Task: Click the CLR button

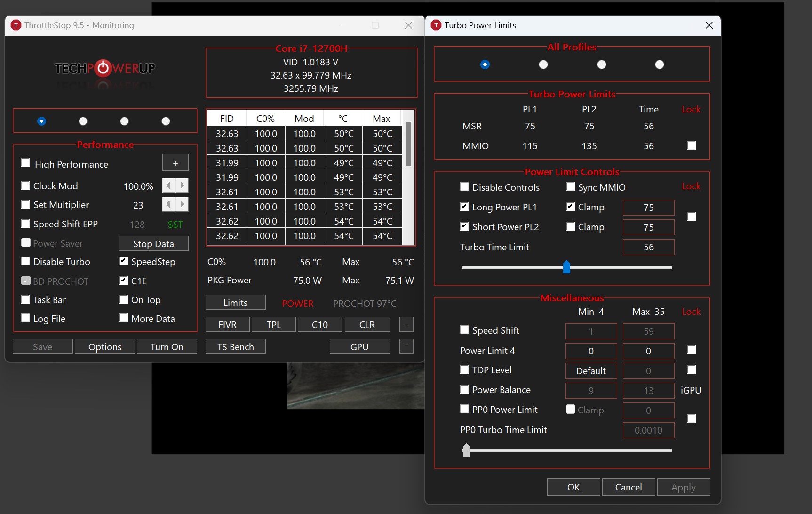Action: (x=367, y=324)
